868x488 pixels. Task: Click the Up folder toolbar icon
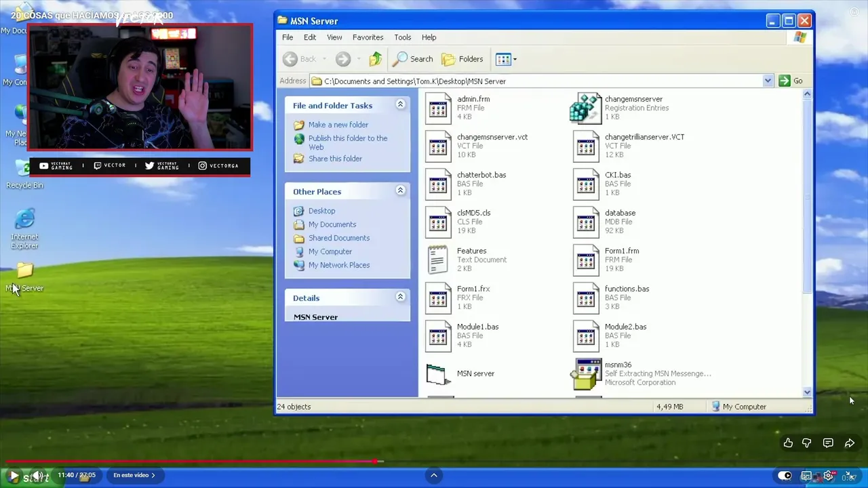coord(375,59)
